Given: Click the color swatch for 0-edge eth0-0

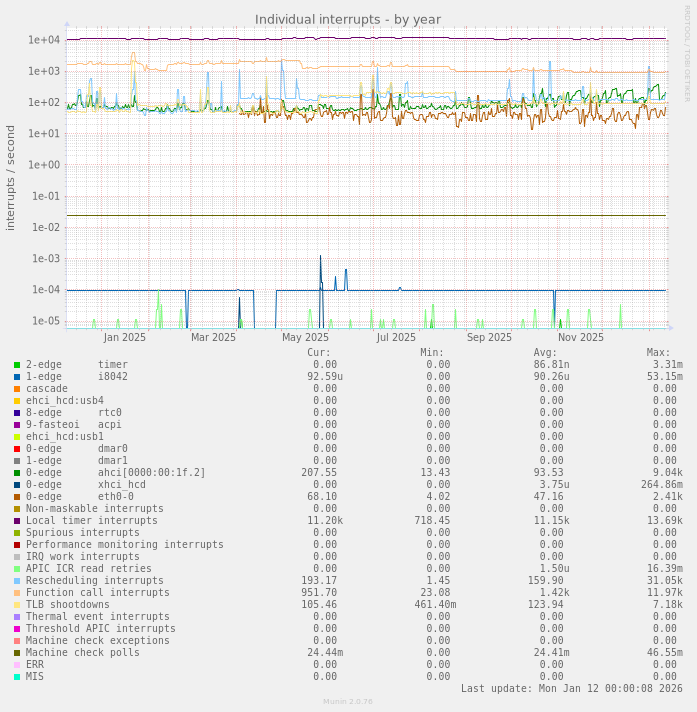Looking at the screenshot, I should click(x=17, y=497).
